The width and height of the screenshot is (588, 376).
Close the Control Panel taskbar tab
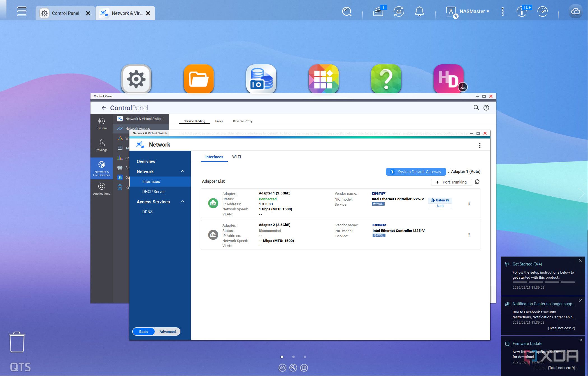[88, 13]
